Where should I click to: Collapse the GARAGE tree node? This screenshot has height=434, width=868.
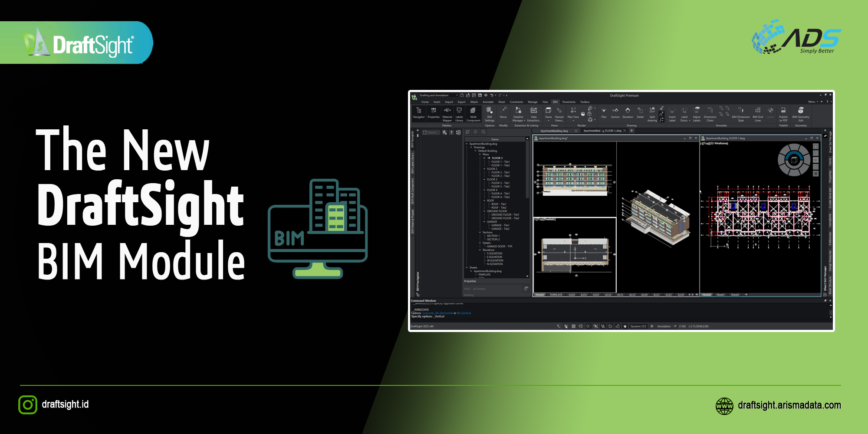(x=484, y=222)
